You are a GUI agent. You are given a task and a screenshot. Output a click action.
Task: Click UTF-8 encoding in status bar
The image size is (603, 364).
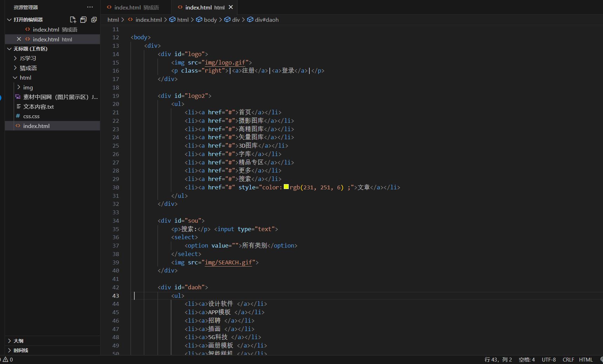pos(549,359)
